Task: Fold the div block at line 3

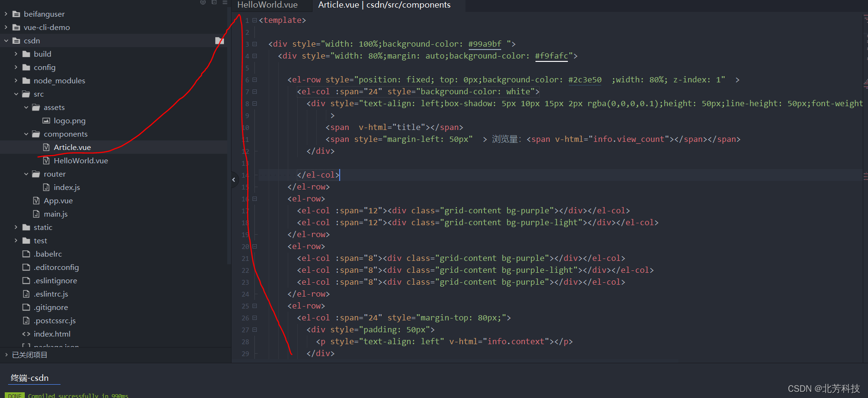Action: (x=255, y=44)
